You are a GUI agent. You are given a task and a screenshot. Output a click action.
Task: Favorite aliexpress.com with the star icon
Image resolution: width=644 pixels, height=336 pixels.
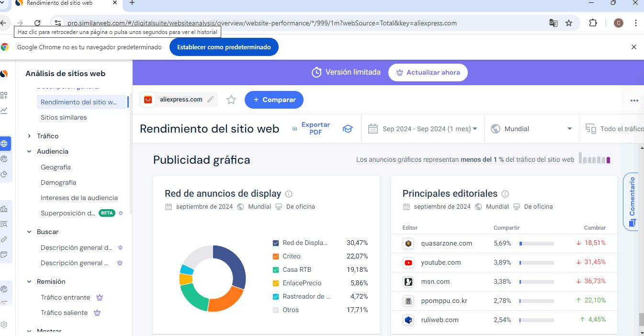231,100
